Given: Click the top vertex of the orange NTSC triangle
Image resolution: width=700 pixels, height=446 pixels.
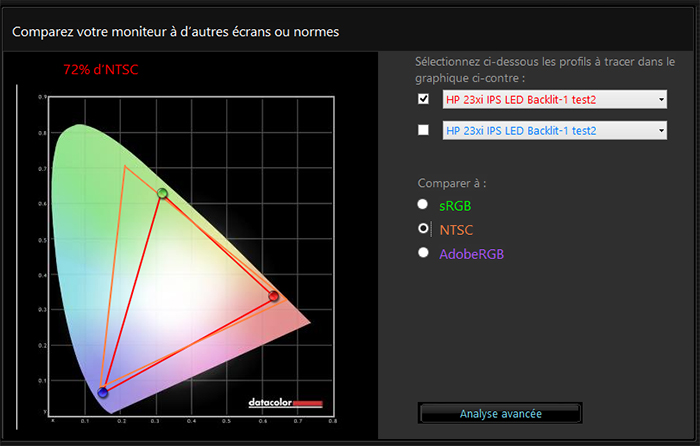Looking at the screenshot, I should click(x=125, y=166).
